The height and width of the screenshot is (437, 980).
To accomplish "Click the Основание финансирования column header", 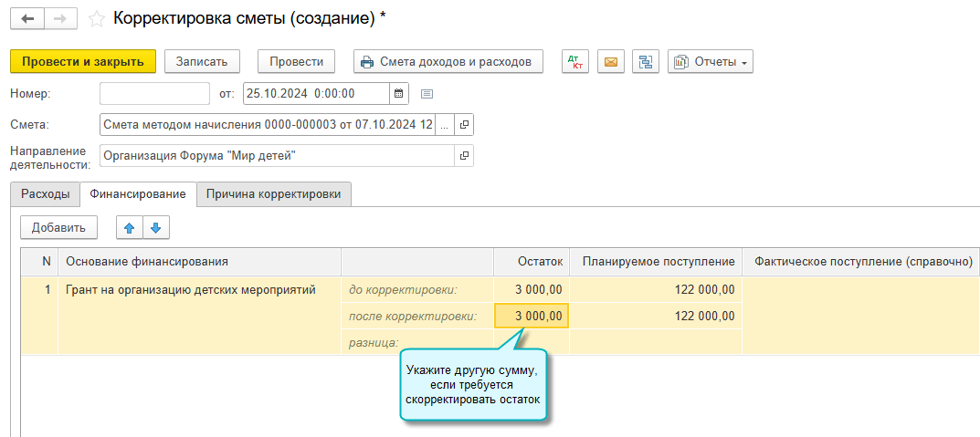I will (199, 262).
